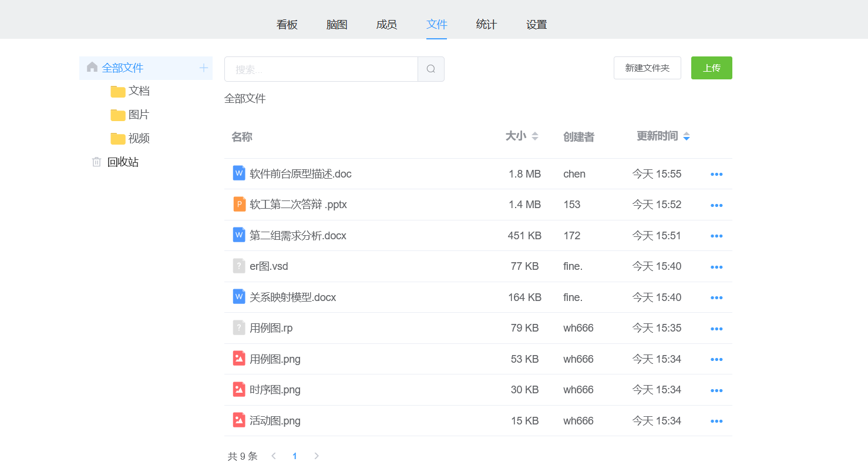Click the 回收站 trash icon
868x475 pixels.
(96, 162)
